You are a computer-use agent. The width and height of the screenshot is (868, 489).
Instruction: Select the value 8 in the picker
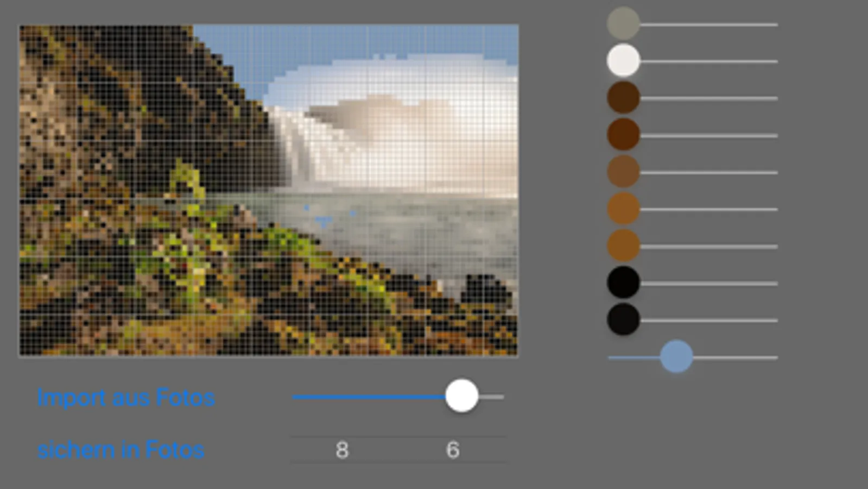(342, 450)
